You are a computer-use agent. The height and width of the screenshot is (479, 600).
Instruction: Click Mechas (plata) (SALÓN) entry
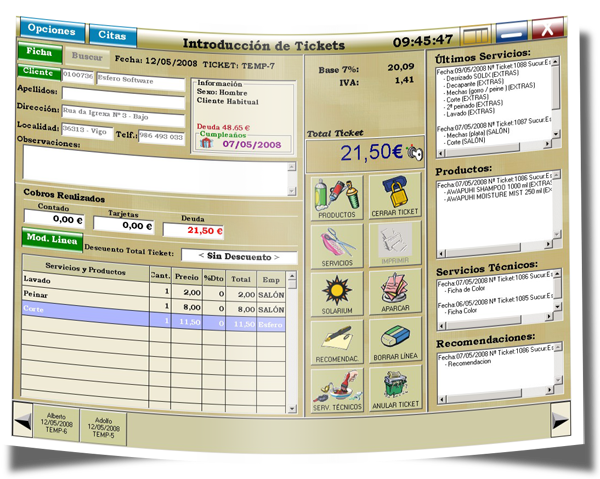coord(478,133)
